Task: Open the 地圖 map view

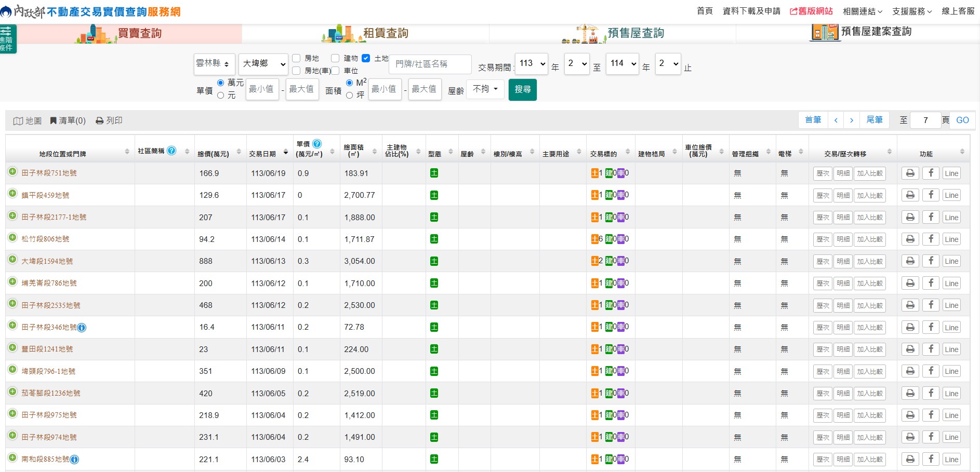Action: coord(28,120)
